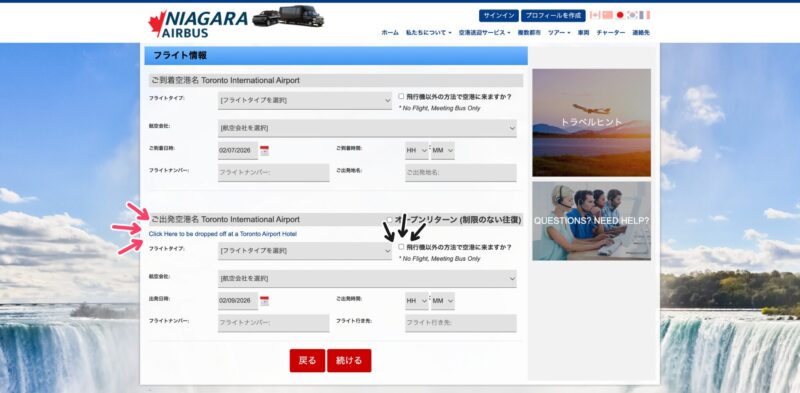This screenshot has height=393, width=800.
Task: Click arrival フライトナンバー input field
Action: (x=273, y=173)
